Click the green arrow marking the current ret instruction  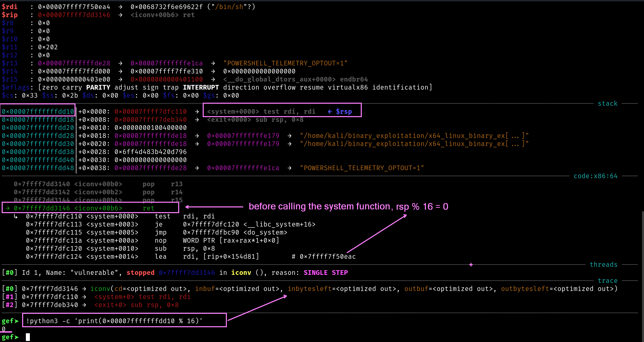7,208
